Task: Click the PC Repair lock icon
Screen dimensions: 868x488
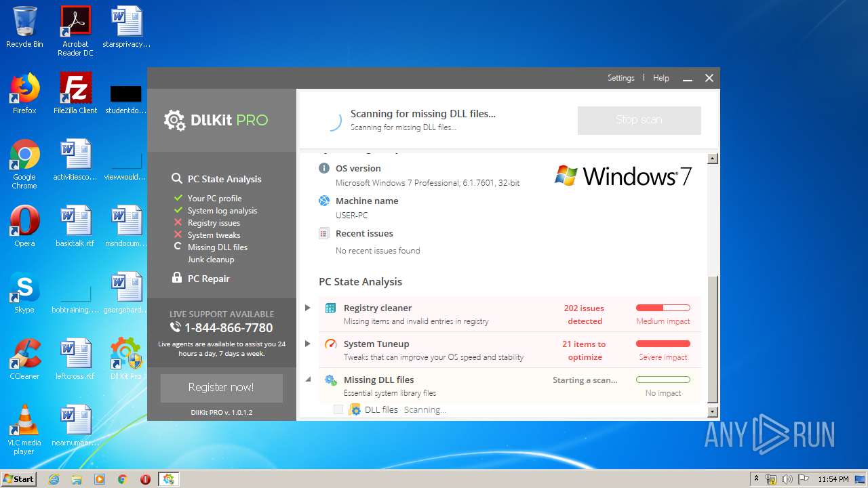Action: tap(177, 278)
